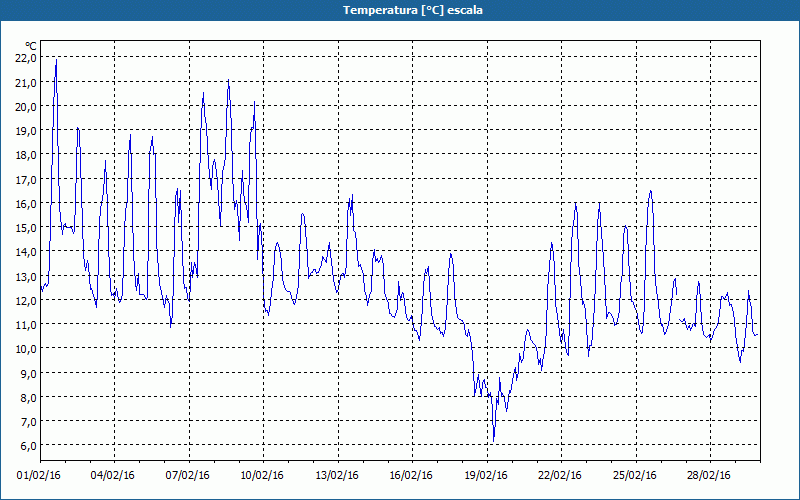800x500 pixels.
Task: Click the 10,0 value on the temperature axis
Action: click(26, 349)
